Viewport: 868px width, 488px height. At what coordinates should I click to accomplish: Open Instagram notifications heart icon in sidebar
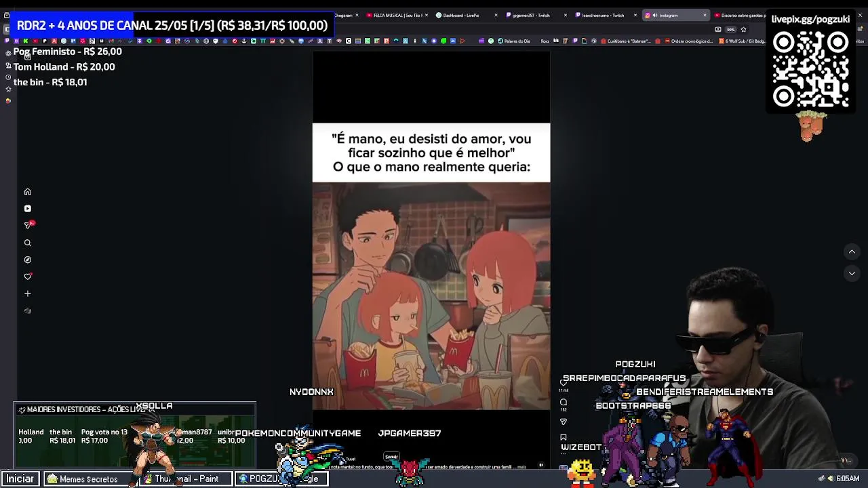click(28, 277)
